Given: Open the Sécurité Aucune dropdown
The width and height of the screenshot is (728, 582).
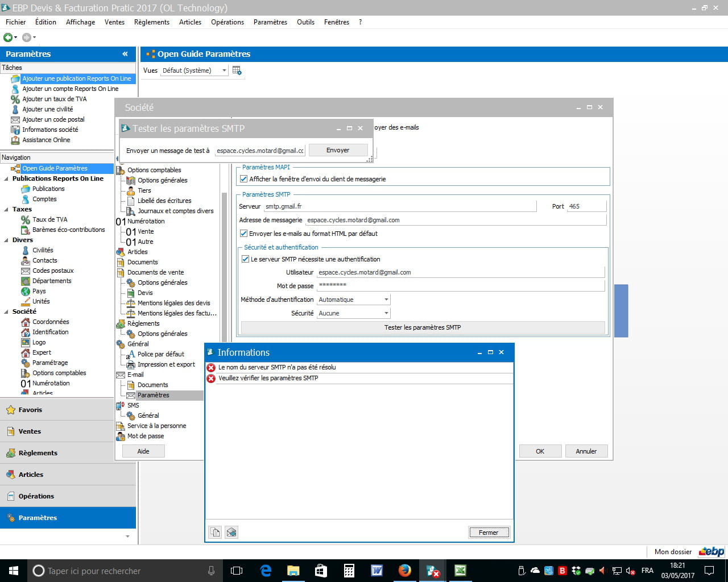Looking at the screenshot, I should click(x=386, y=313).
